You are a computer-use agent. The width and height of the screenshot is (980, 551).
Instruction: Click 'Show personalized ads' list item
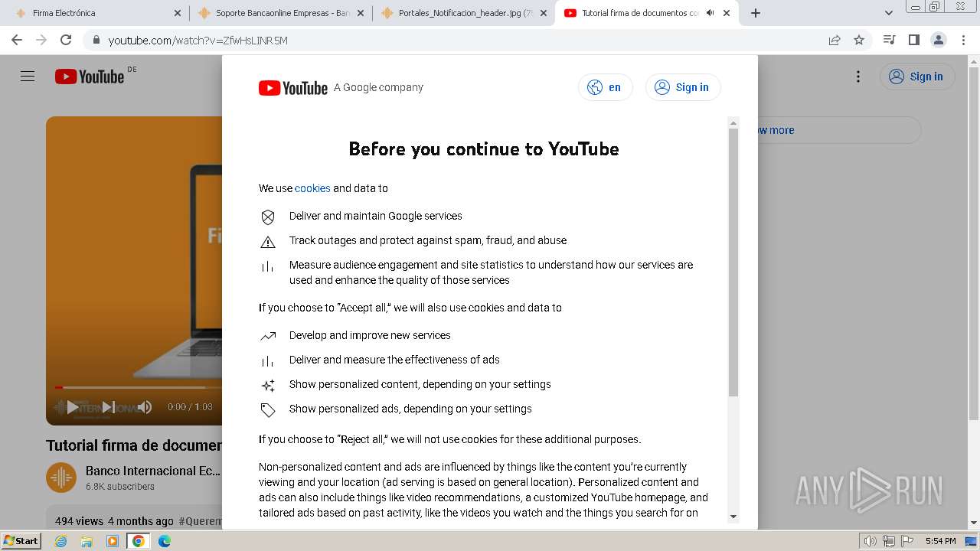pyautogui.click(x=410, y=409)
